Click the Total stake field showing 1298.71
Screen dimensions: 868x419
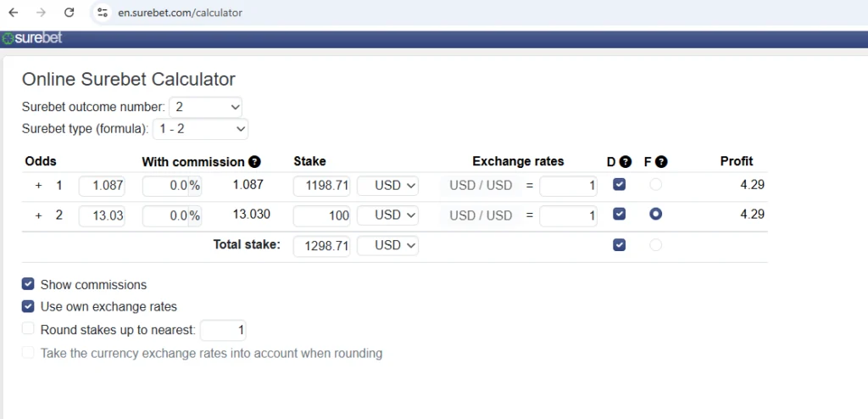click(321, 245)
